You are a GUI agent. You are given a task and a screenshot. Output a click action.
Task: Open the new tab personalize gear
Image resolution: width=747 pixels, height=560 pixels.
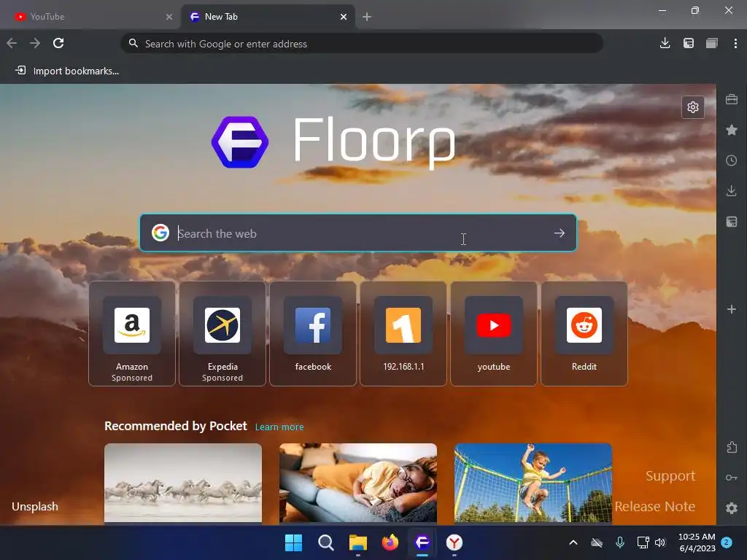pos(693,107)
